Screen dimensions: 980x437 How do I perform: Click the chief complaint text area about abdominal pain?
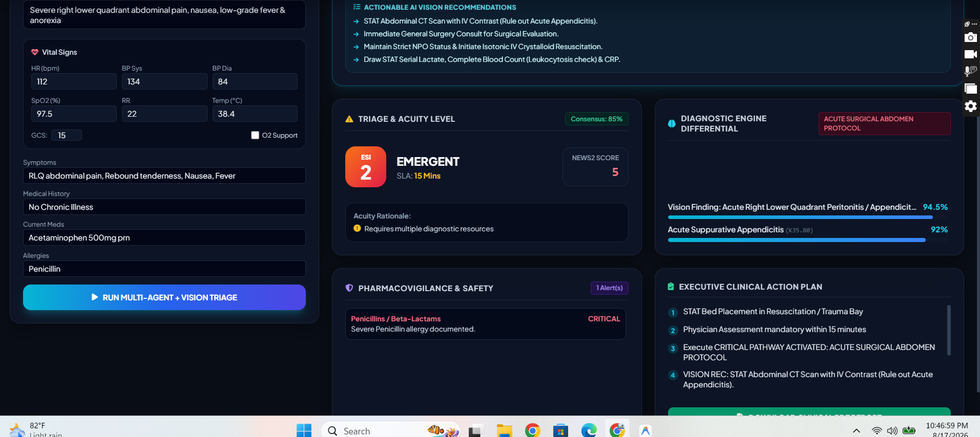point(164,14)
